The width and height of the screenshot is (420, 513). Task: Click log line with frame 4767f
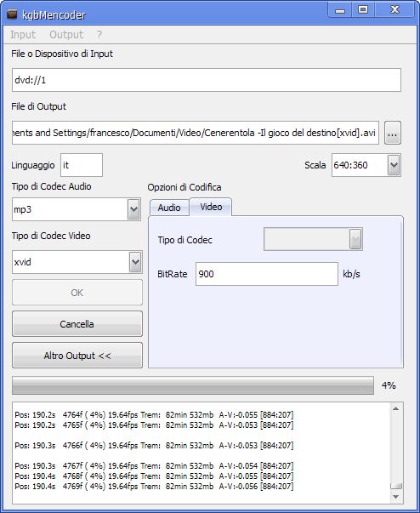coord(154,465)
